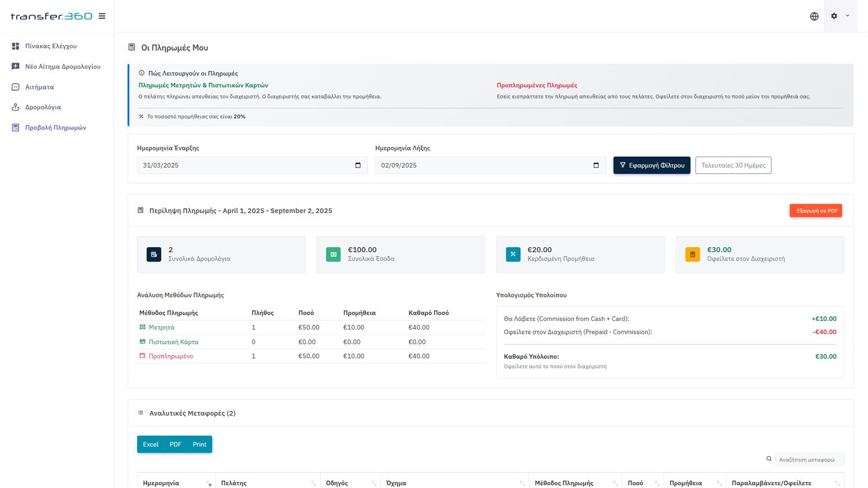Open calendar picker for end date
Screen dimensions: 868x488
coord(596,165)
